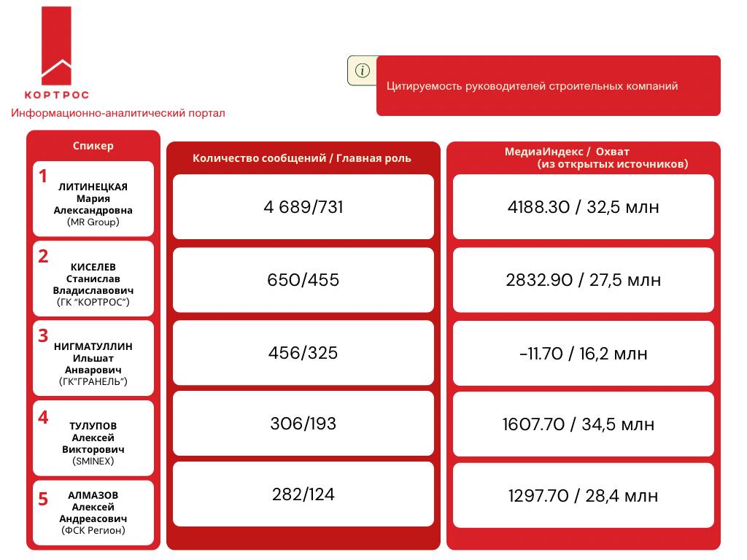
Task: Select speaker card Тулупов Алексей Викторович
Action: (93, 438)
